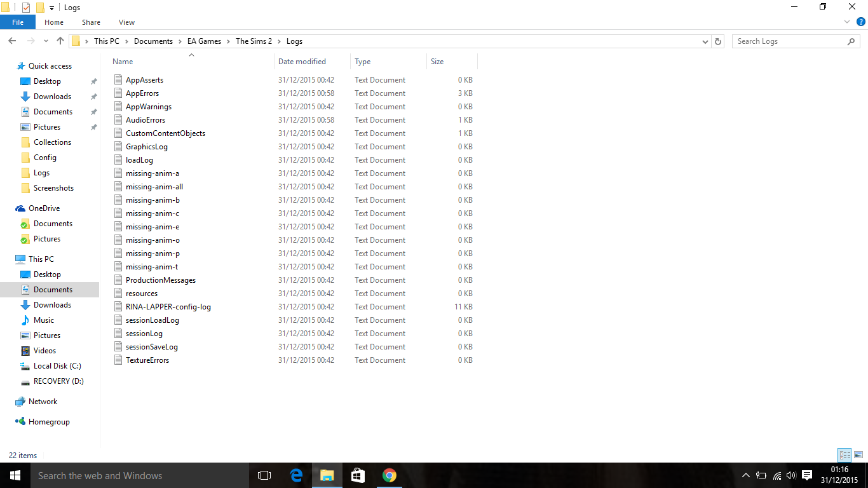Open the address bar history dropdown
868x488 pixels.
pos(705,41)
